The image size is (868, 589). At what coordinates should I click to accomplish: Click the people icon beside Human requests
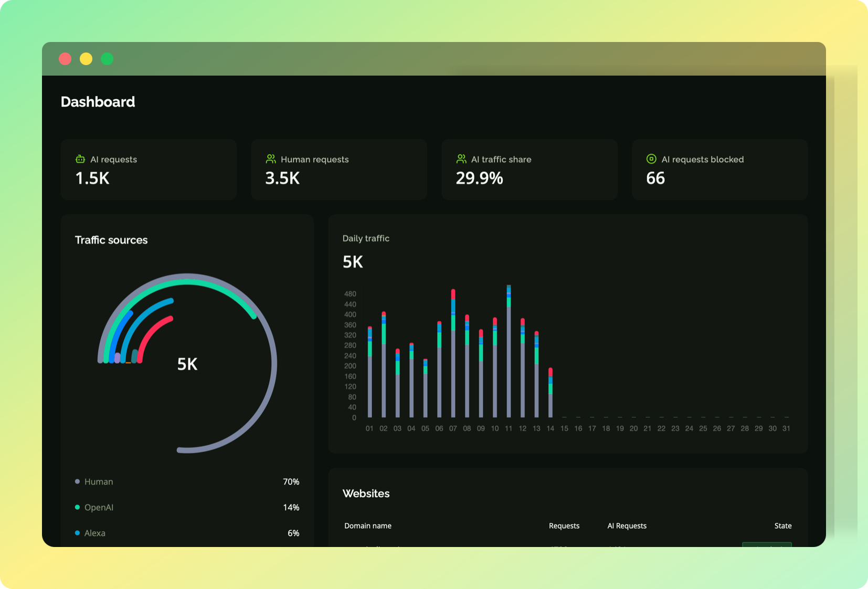coord(271,159)
